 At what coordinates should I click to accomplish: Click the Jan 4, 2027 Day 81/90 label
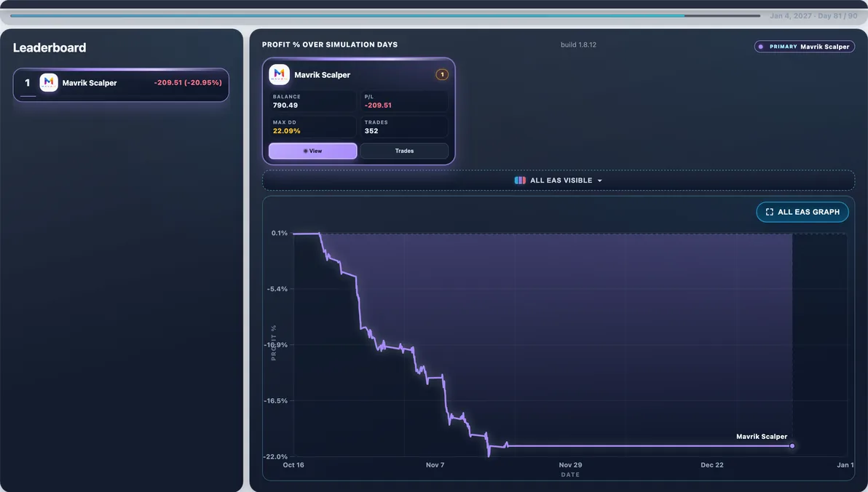point(813,16)
